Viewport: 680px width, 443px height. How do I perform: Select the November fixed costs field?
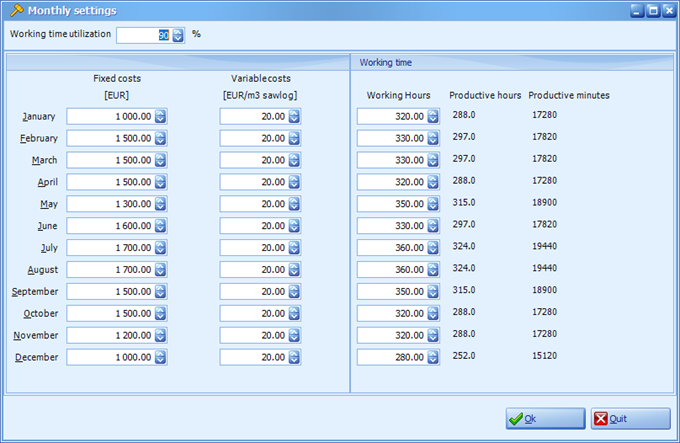coord(117,335)
